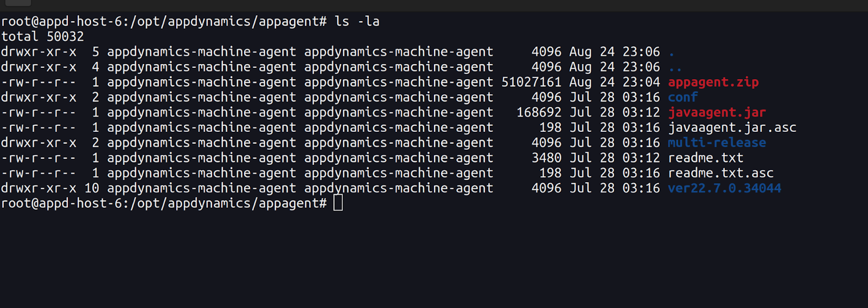
Task: Select the gray terminal tab at top-left
Action: 18,3
